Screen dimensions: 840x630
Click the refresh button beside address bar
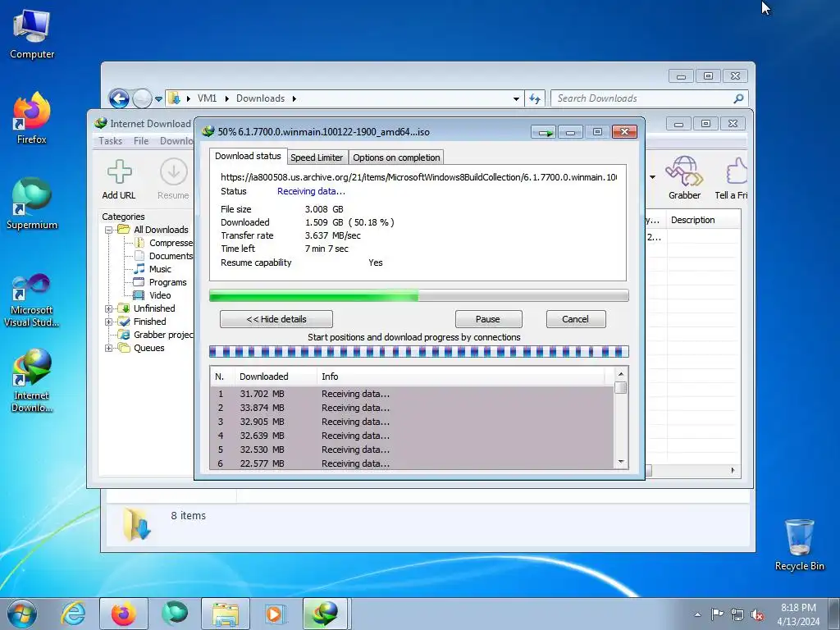point(535,98)
